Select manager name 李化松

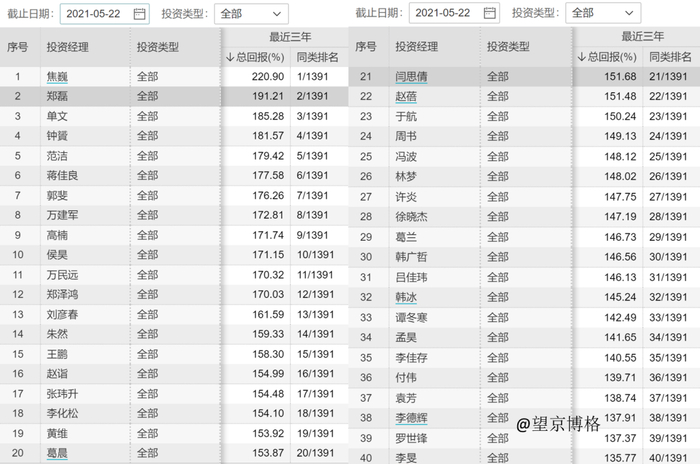coord(62,414)
